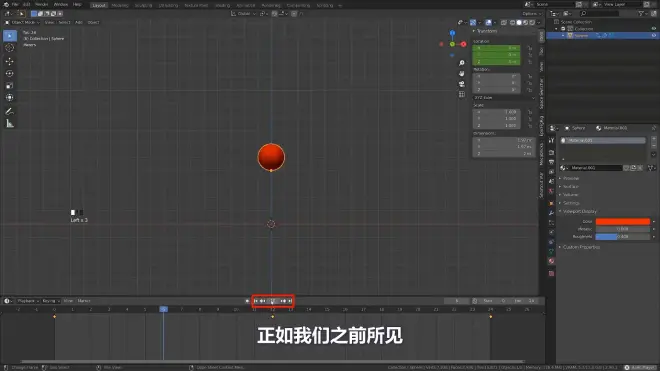Screen dimensions: 660x371
Task: Click the zoom view magnifier icon
Action: point(462,63)
